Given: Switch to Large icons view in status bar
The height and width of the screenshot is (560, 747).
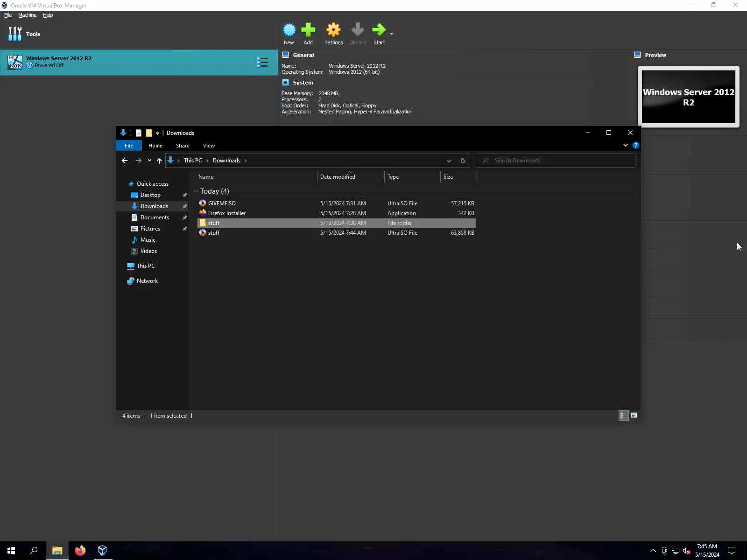Looking at the screenshot, I should click(634, 415).
